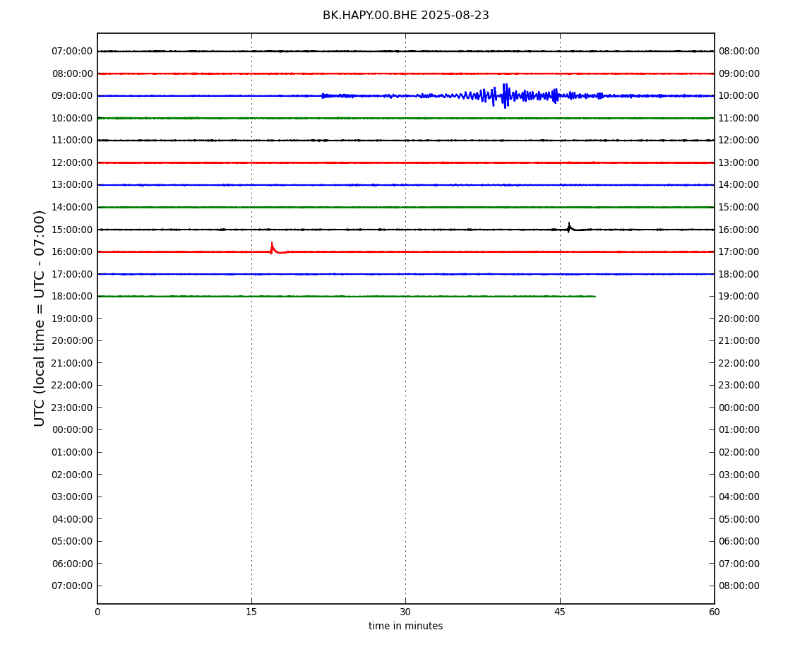Click the left-axis label 11:00:00
This screenshot has height=671, width=812.
73,141
